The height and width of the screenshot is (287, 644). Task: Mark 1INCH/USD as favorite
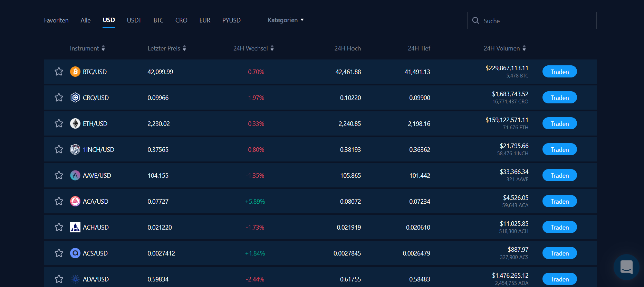(x=59, y=149)
